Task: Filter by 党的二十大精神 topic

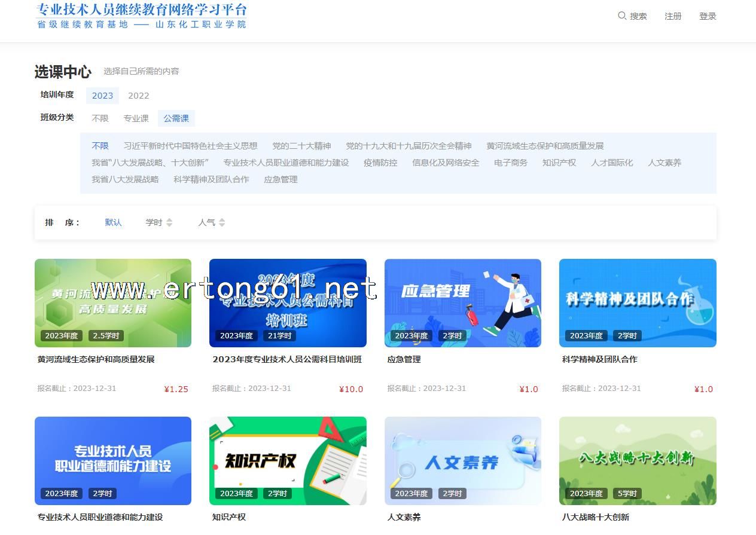Action: [x=301, y=146]
